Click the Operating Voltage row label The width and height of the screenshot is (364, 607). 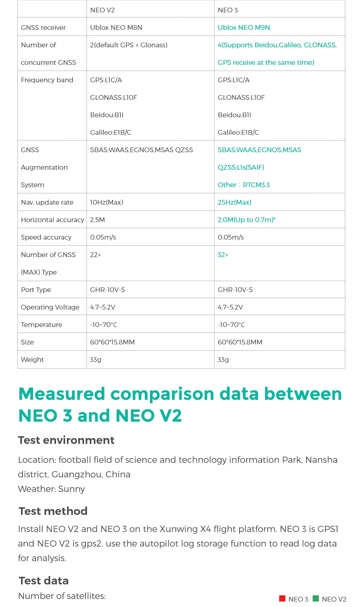pos(50,307)
